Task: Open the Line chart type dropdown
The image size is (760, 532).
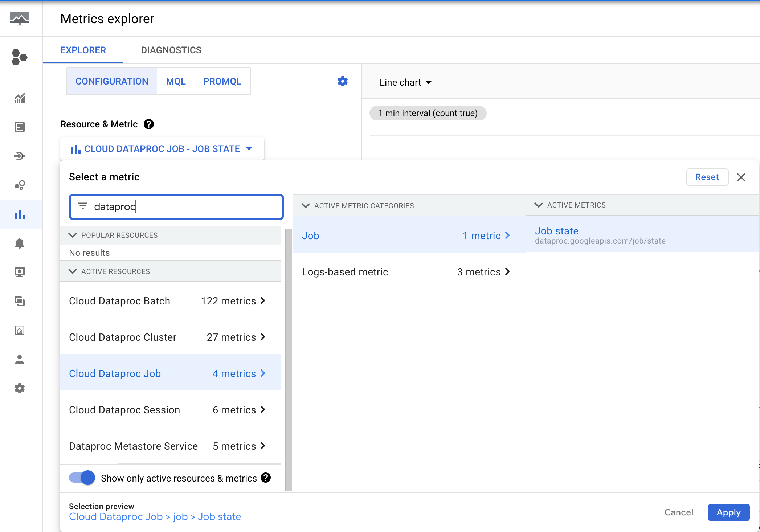Action: click(405, 82)
